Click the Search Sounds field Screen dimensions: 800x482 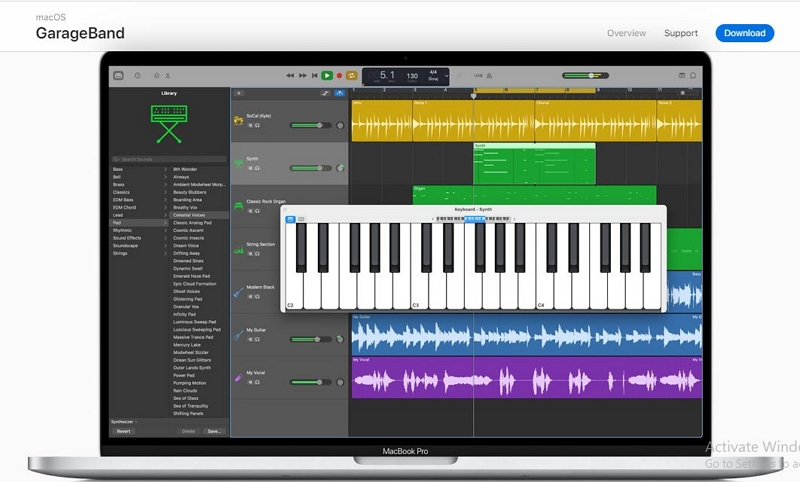[169, 159]
